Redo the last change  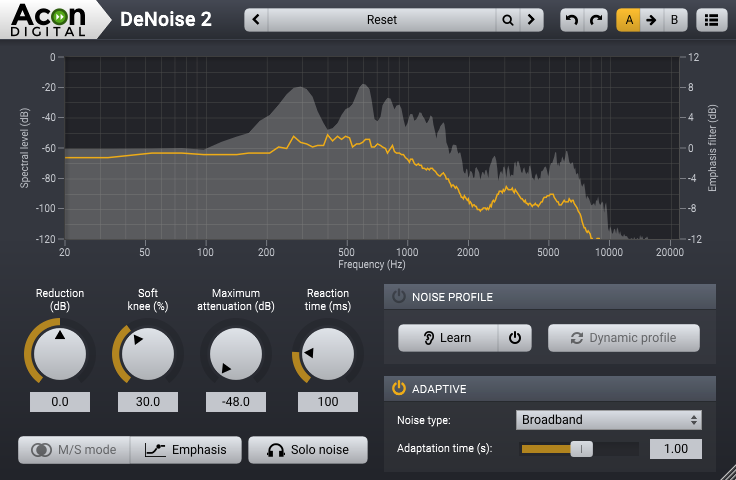(596, 20)
